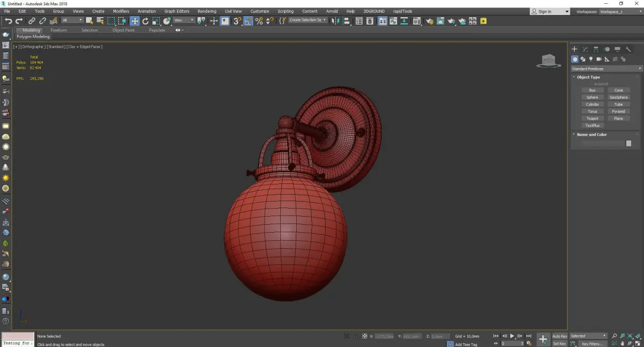Open the Animation menu
The image size is (644, 347).
147,11
